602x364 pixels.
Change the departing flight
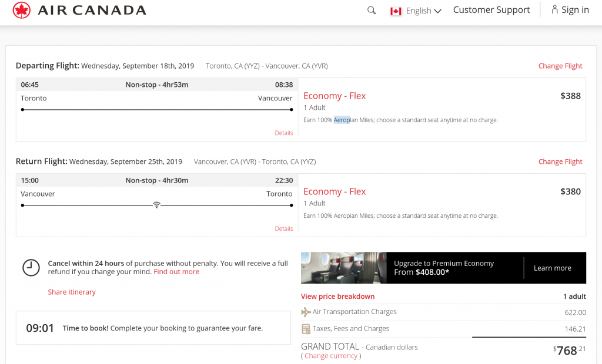(560, 66)
